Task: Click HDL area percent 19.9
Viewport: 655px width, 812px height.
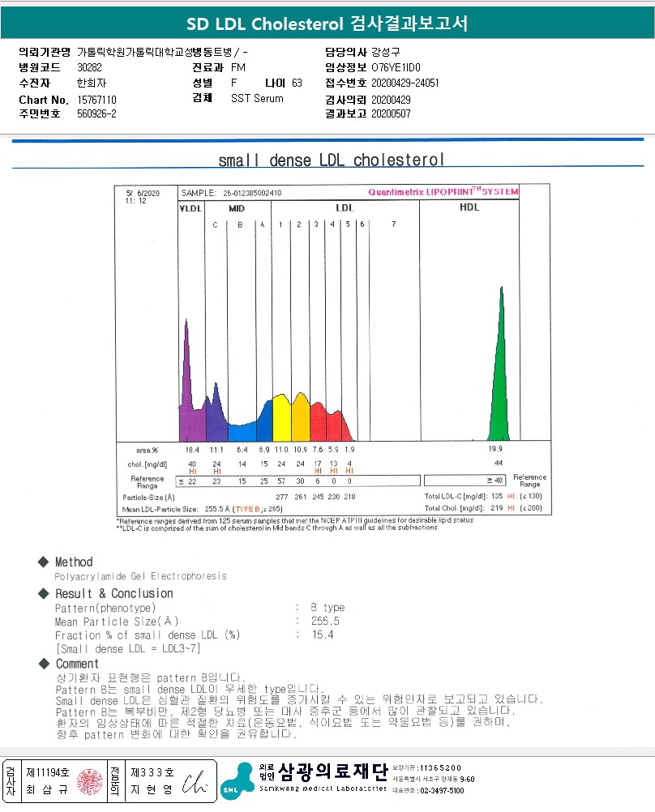Action: [495, 449]
